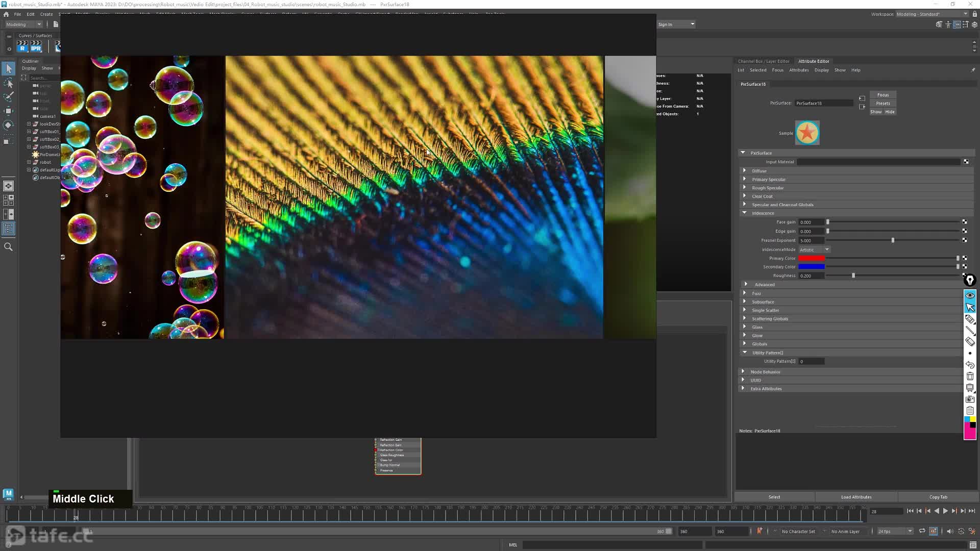Toggle the eye visibility icon on right edge

coord(970,295)
